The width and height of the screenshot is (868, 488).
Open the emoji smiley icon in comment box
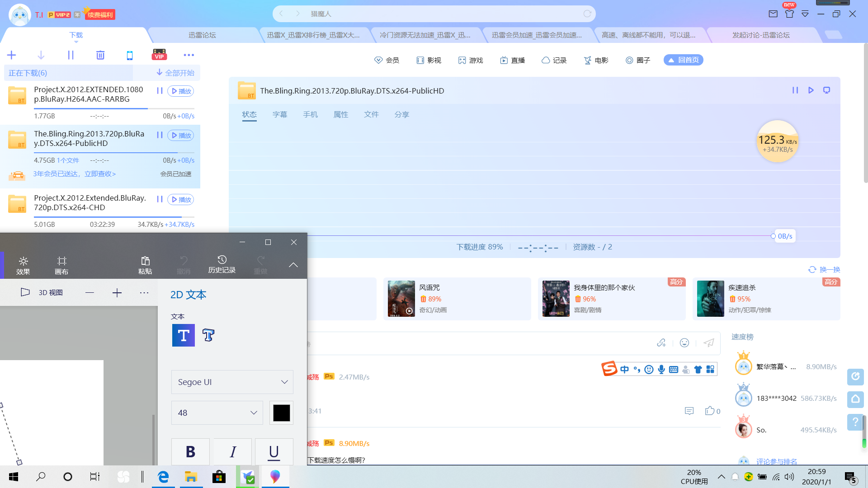tap(684, 343)
